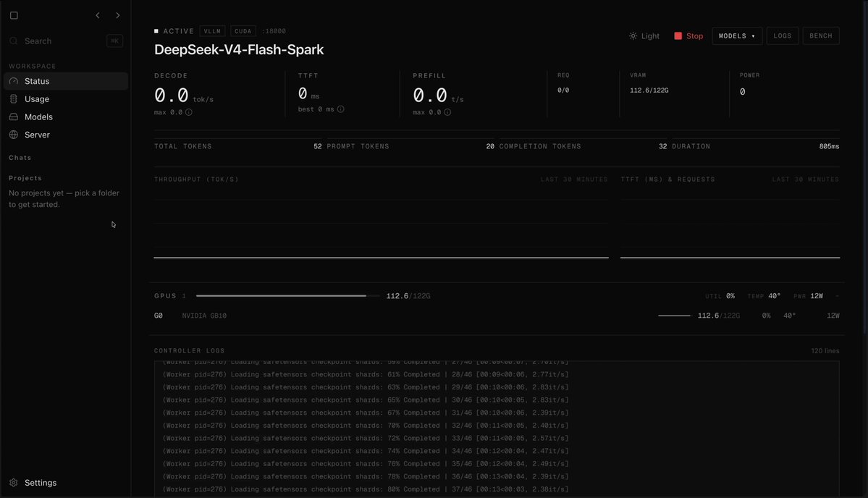Click the info icon beside decode max

click(x=189, y=112)
